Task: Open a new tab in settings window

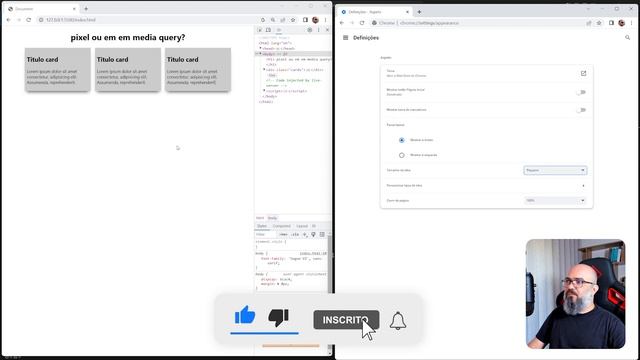Action: click(419, 12)
